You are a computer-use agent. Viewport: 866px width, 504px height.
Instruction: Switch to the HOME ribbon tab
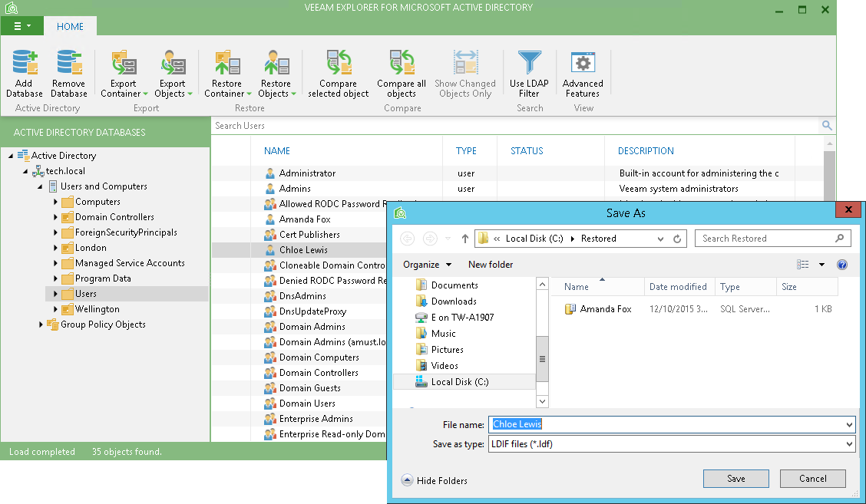pos(70,27)
